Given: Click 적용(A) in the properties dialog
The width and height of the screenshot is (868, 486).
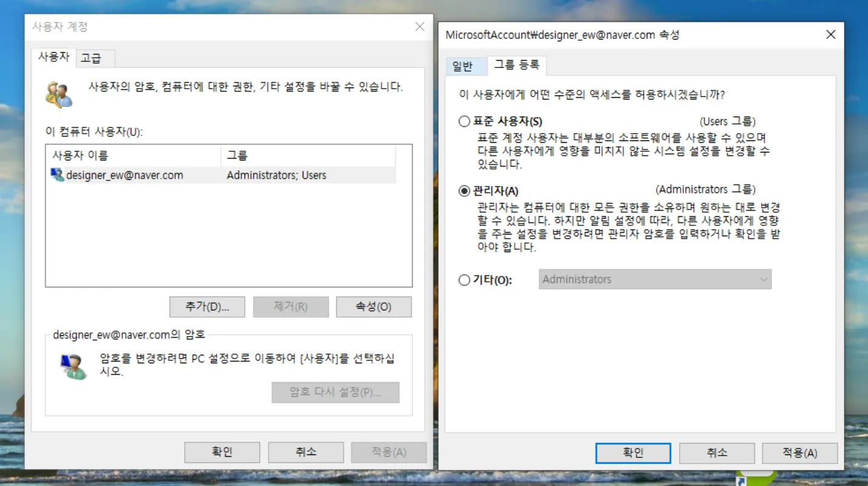Looking at the screenshot, I should (799, 453).
